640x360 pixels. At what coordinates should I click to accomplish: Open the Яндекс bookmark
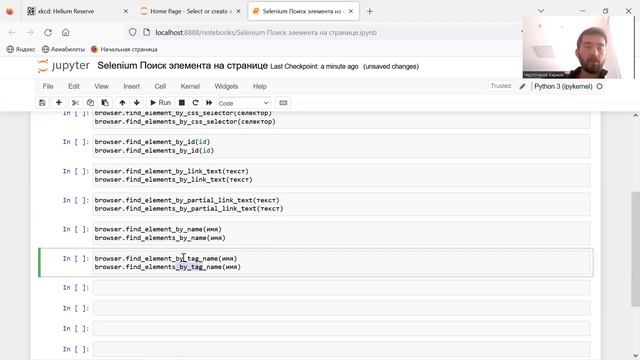click(x=21, y=49)
